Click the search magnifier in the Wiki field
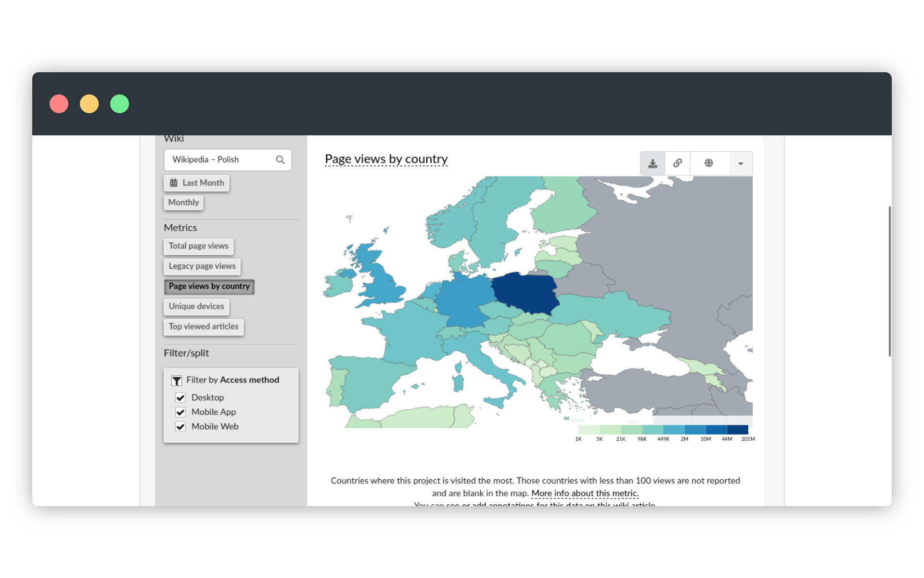Image resolution: width=924 pixels, height=578 pixels. click(x=280, y=159)
